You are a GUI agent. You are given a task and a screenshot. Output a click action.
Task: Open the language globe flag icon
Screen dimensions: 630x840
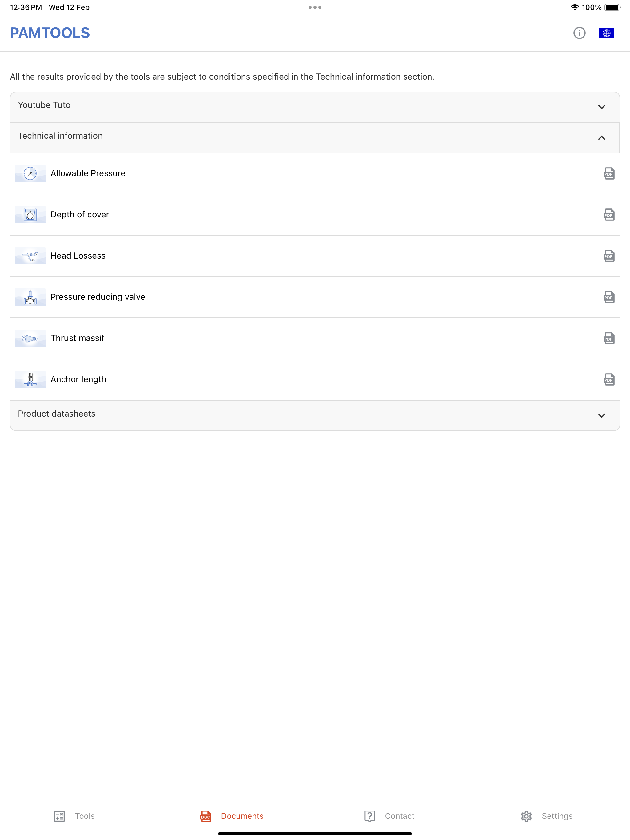[606, 33]
